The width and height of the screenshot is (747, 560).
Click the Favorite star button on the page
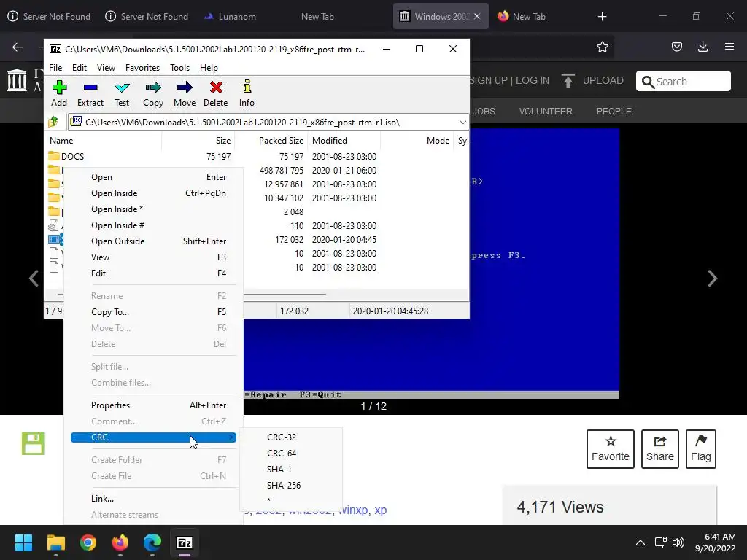click(x=611, y=449)
